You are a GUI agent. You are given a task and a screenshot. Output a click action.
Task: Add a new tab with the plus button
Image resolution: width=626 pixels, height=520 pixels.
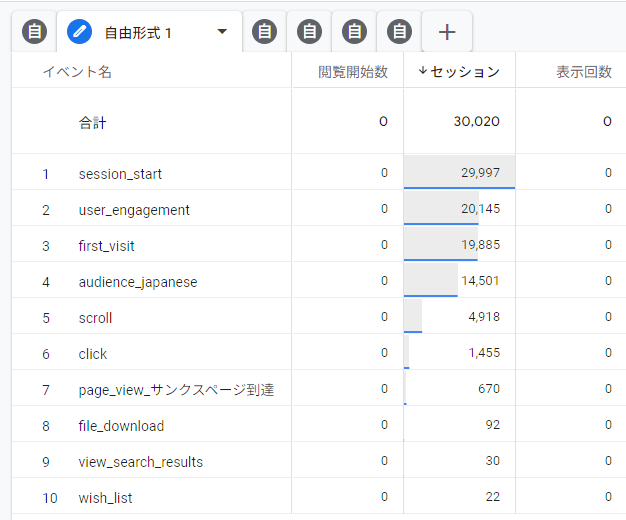click(x=447, y=32)
